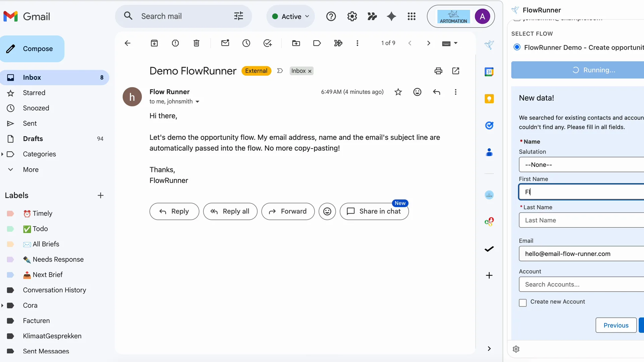Report spam icon in toolbar
Viewport: 644px width, 362px height.
175,43
